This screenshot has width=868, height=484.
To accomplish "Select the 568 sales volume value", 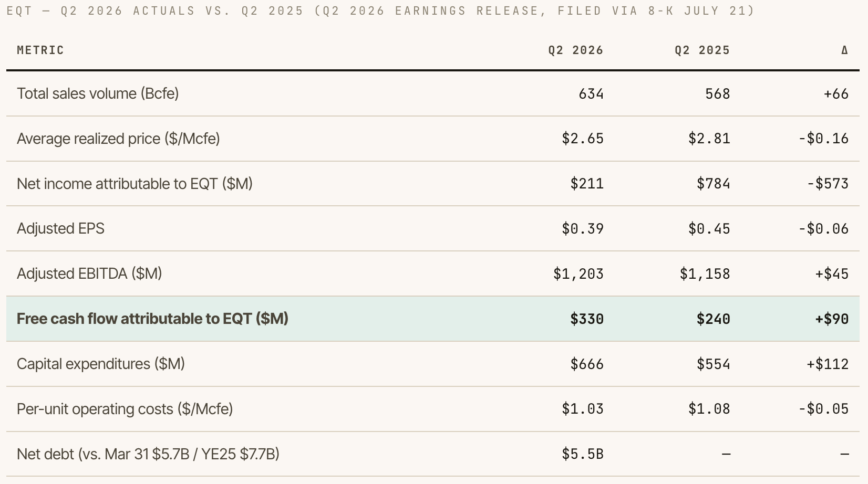I will coord(718,93).
